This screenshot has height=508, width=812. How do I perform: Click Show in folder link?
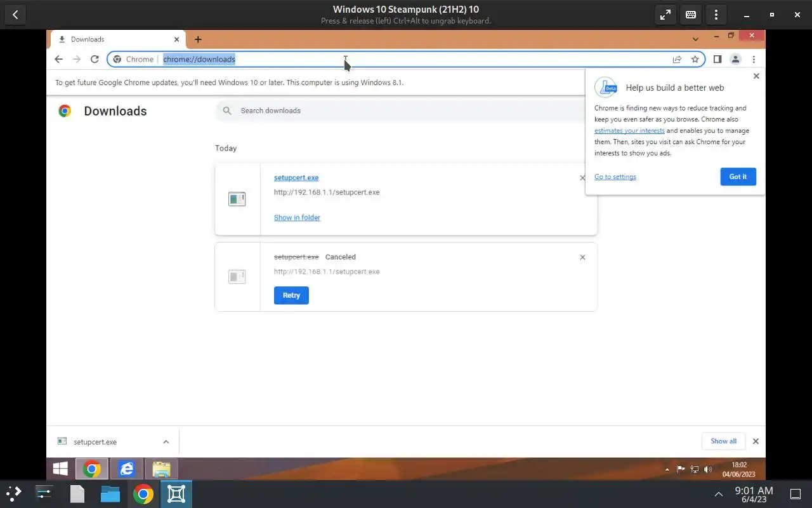(x=297, y=217)
